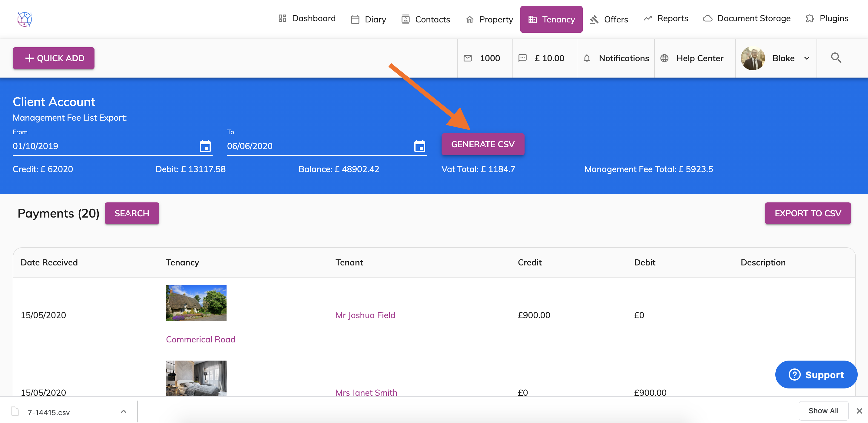Close the downloads bar

(859, 411)
